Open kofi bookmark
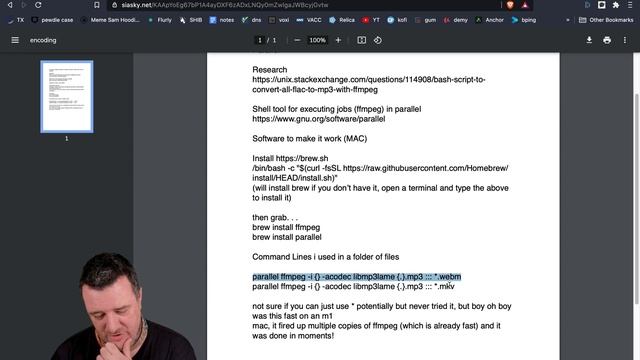Screen dimensions: 640x360 [397, 20]
